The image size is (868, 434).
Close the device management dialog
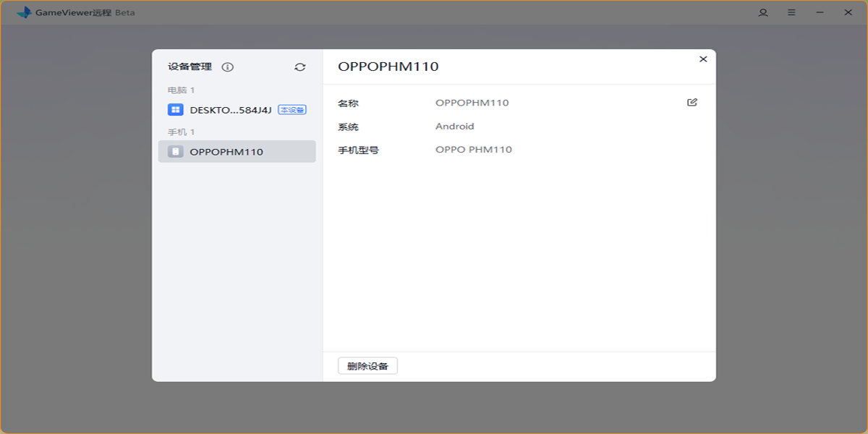click(x=703, y=59)
